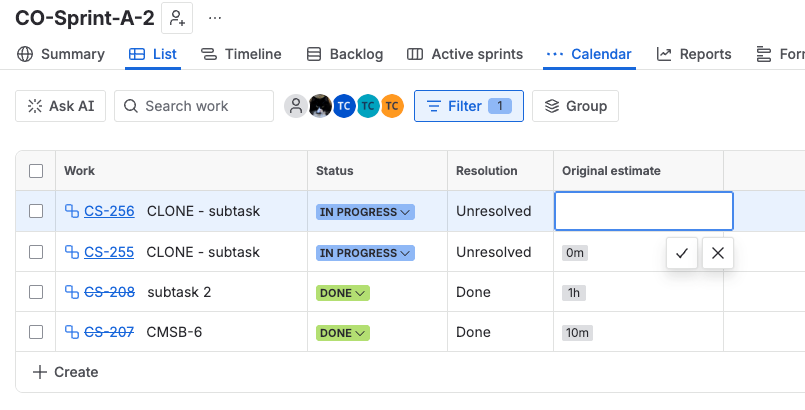
Task: Open the Group options button
Action: point(575,106)
